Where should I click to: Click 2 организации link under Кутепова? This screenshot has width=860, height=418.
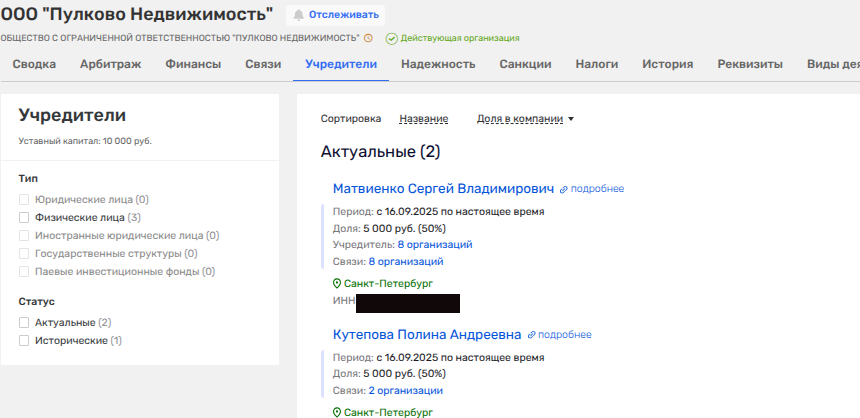click(405, 391)
